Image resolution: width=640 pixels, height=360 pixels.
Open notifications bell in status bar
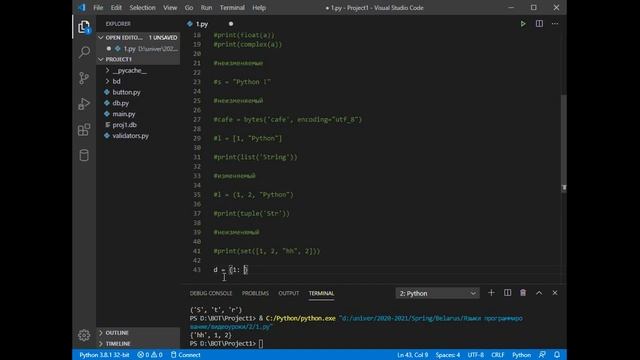(557, 355)
